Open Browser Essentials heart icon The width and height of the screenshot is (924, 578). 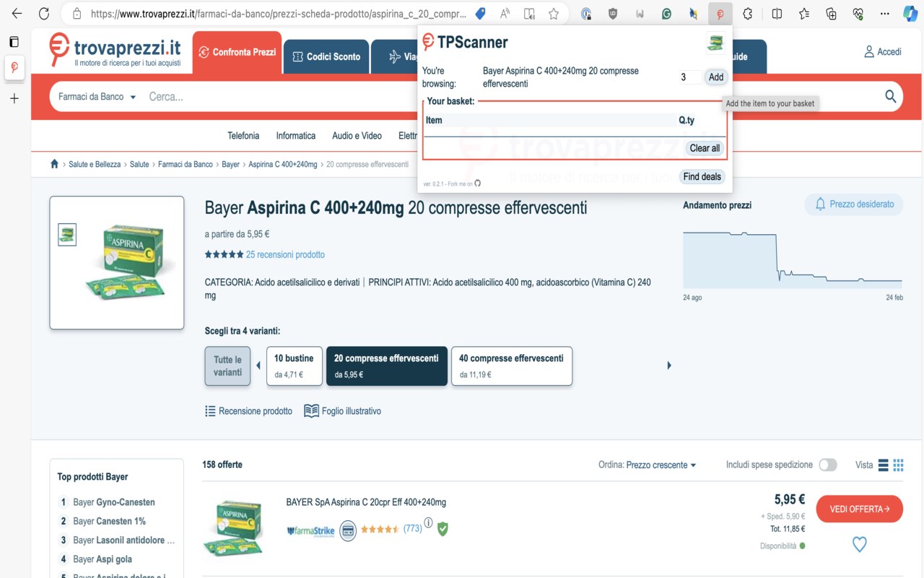[x=858, y=14]
